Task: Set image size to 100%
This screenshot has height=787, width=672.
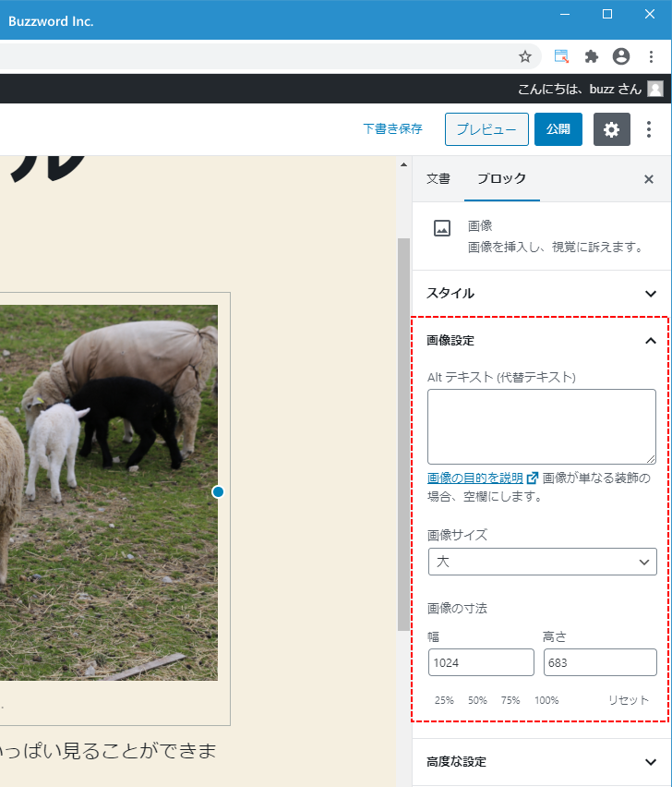Action: click(x=546, y=700)
